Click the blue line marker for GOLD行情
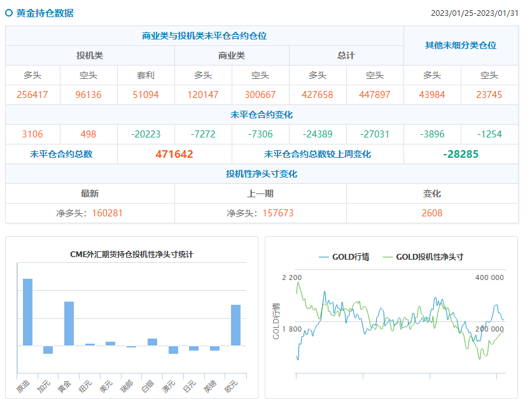532x399 pixels. tap(323, 257)
